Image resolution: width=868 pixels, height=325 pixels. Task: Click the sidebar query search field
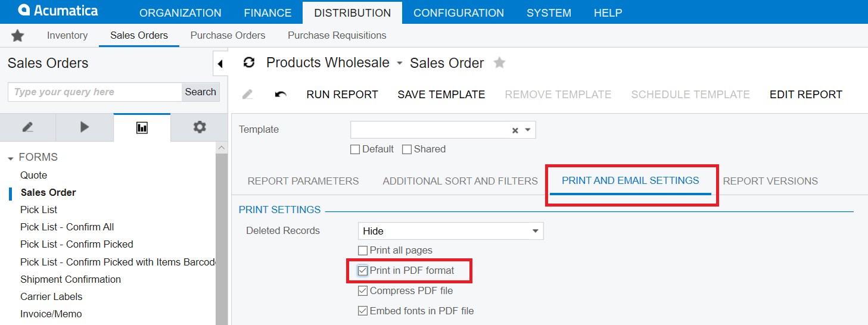(x=95, y=92)
